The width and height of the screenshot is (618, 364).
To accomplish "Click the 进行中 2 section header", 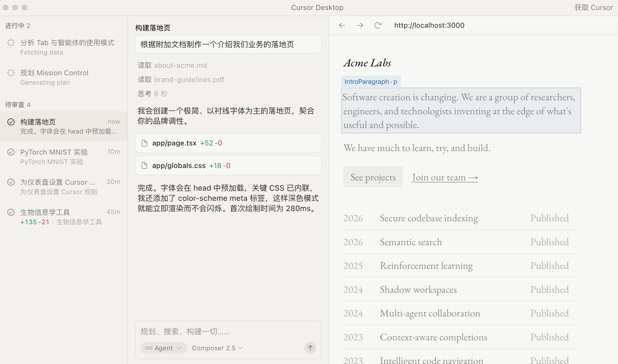I will tap(18, 26).
